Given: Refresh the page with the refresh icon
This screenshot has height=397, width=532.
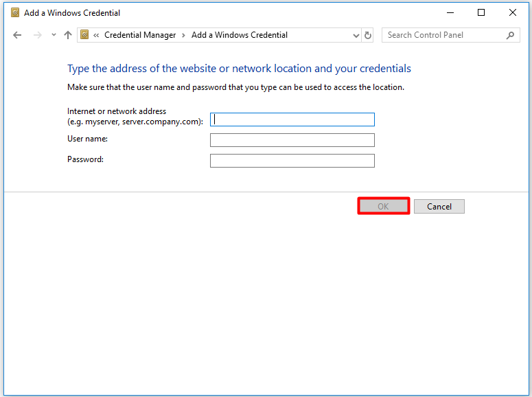Looking at the screenshot, I should (x=367, y=35).
